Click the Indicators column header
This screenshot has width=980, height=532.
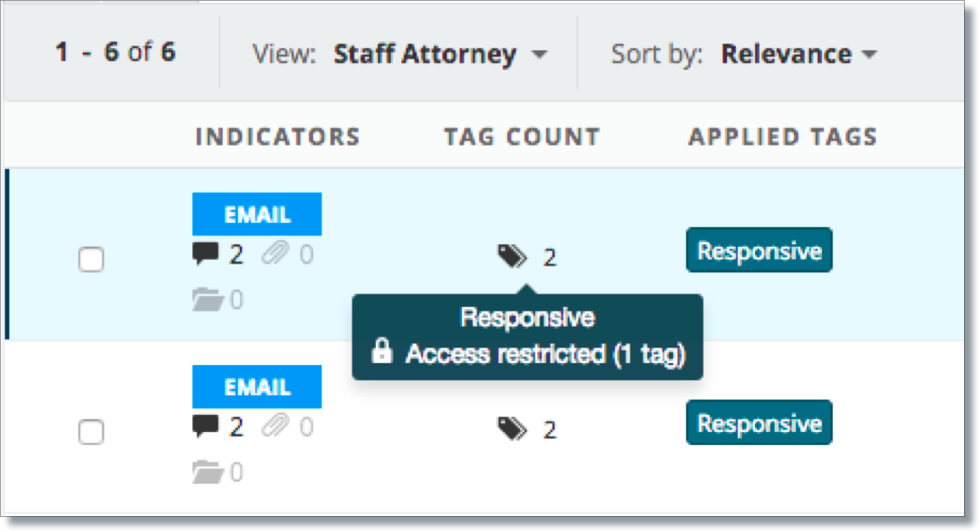278,137
